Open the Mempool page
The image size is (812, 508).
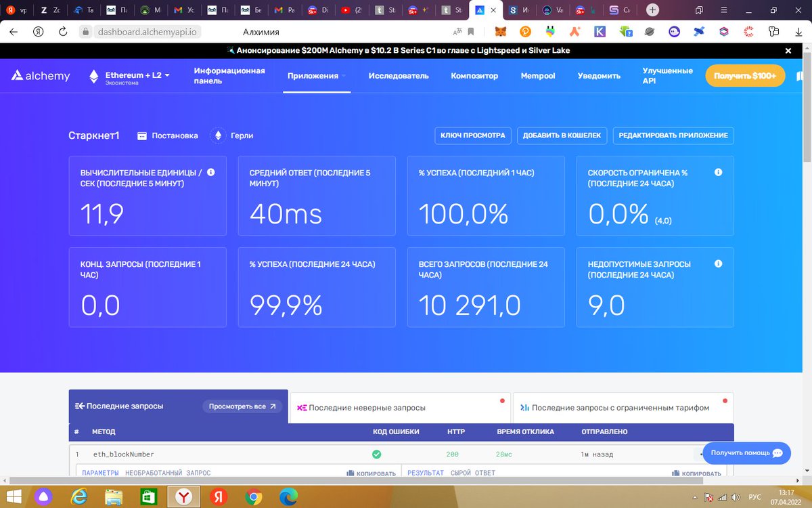click(538, 76)
